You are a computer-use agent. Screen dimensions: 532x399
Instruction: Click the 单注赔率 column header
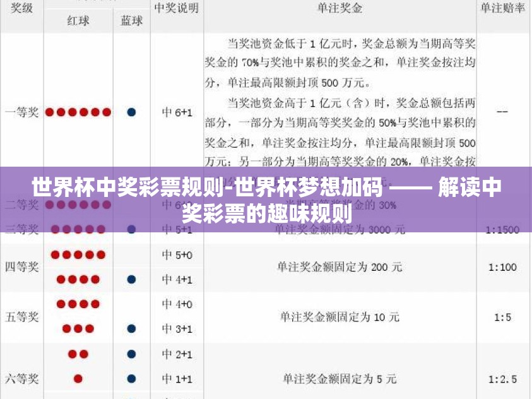click(x=502, y=8)
